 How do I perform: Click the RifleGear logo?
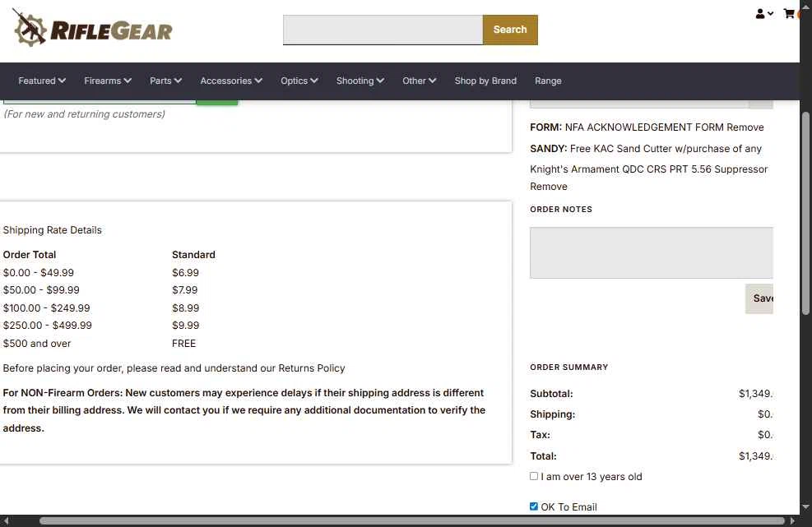tap(92, 29)
